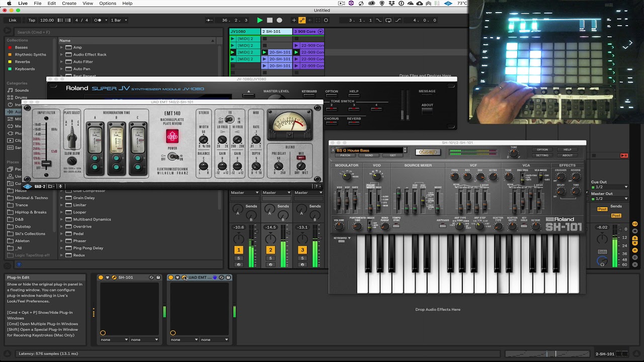Click the EMT 140 red power logo button
Viewport: 644px width, 362px height.
point(173,136)
